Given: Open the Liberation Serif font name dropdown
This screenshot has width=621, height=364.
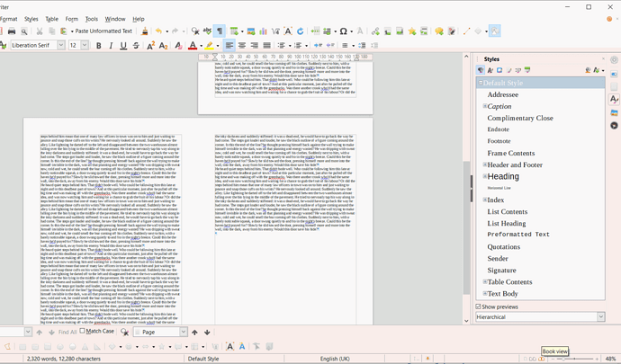Looking at the screenshot, I should 61,45.
